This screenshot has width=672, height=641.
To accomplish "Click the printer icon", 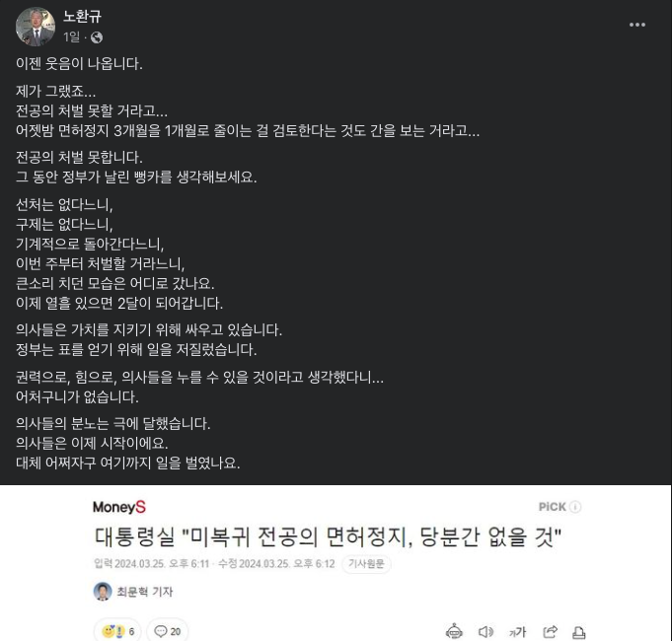I will 579,632.
